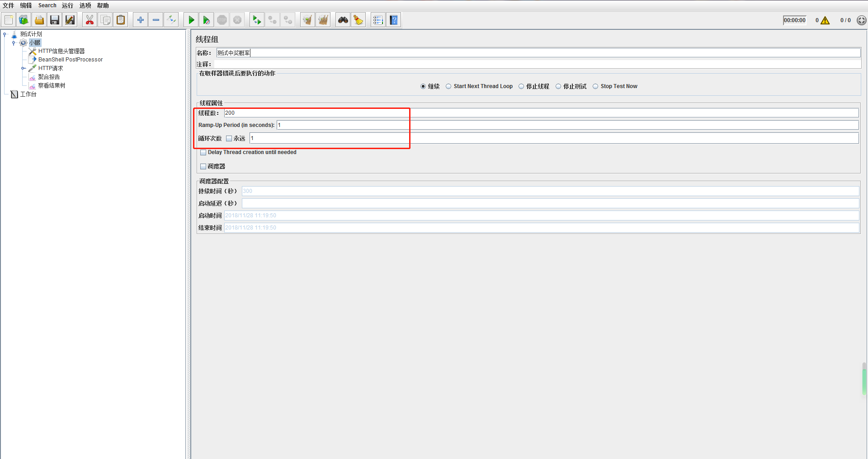Image resolution: width=868 pixels, height=459 pixels.
Task: Select BeanShell PostProcessor in the tree
Action: pyautogui.click(x=70, y=60)
